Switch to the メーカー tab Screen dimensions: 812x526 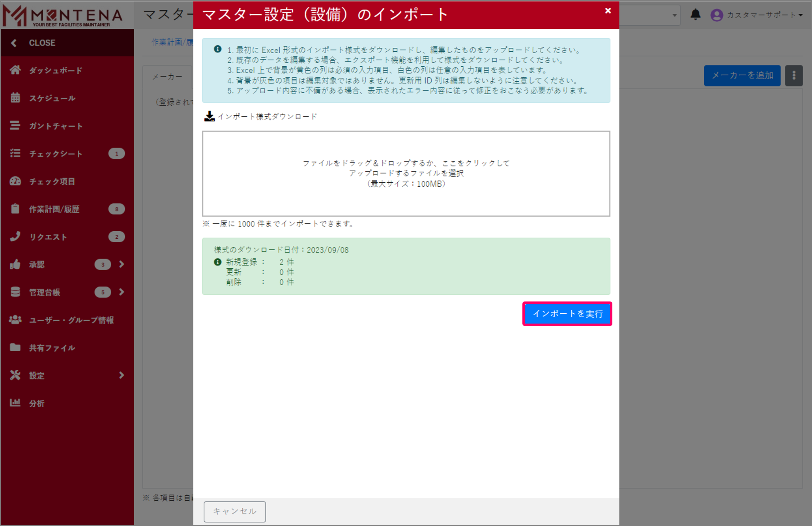pos(167,77)
